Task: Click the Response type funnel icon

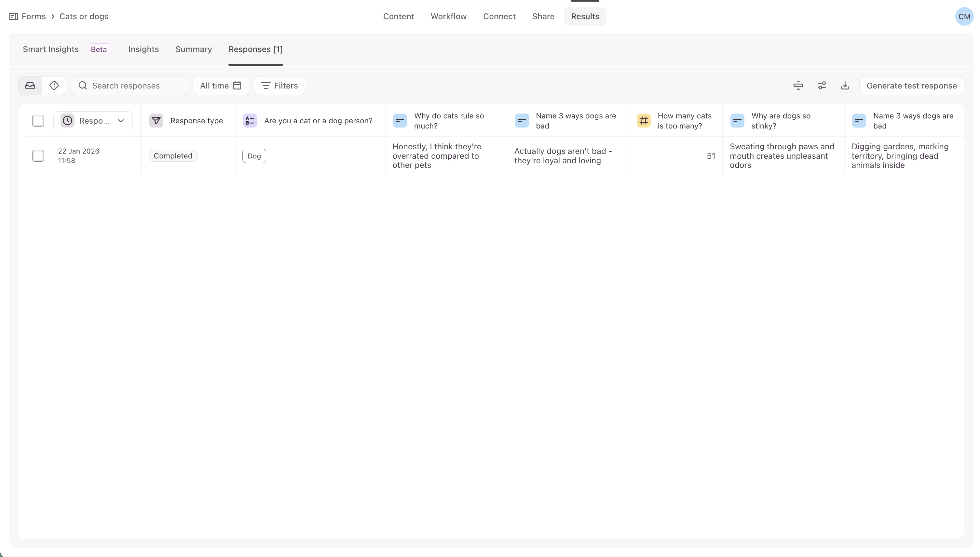Action: click(156, 121)
